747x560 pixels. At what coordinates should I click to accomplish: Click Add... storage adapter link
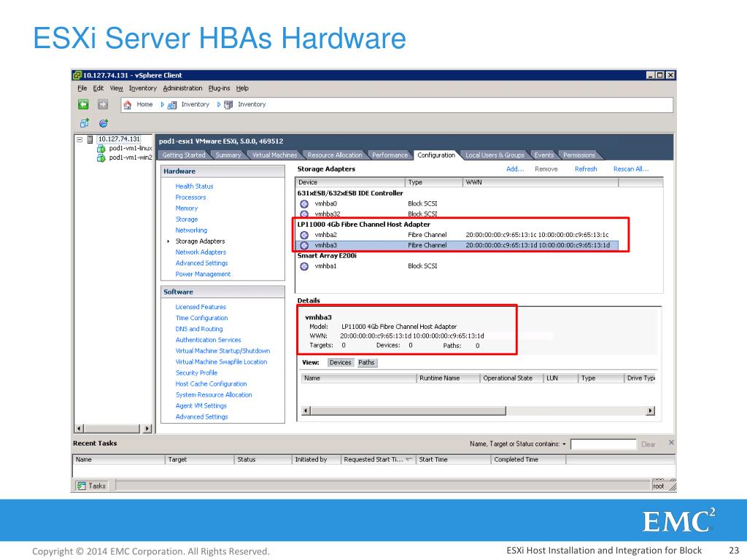click(515, 169)
